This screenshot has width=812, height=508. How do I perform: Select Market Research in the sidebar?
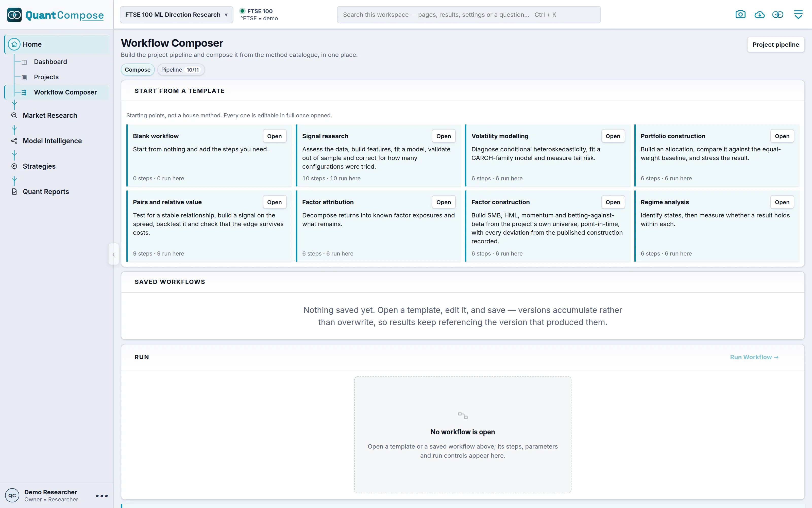click(50, 115)
